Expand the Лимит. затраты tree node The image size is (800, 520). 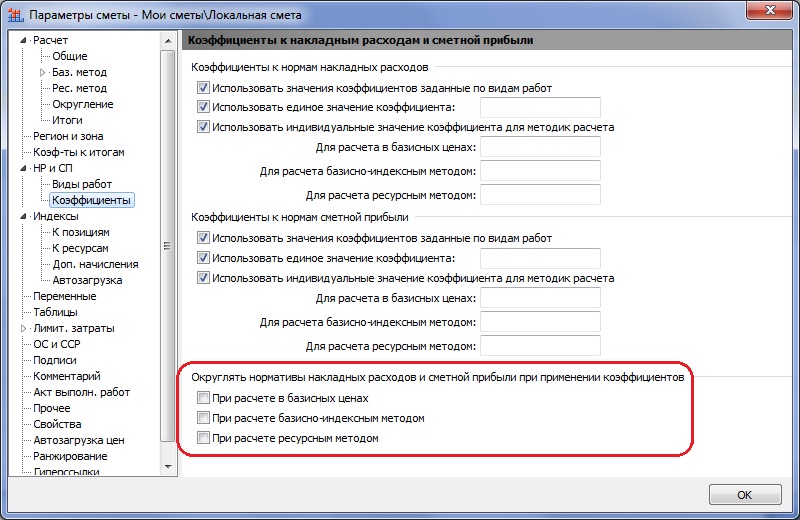[23, 328]
